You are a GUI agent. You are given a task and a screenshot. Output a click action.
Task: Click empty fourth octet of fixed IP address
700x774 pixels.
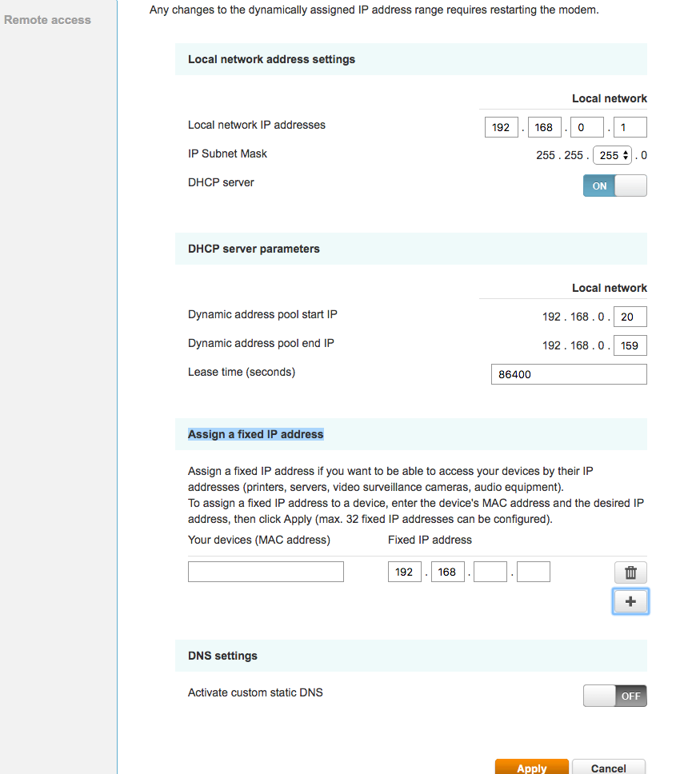(x=533, y=572)
